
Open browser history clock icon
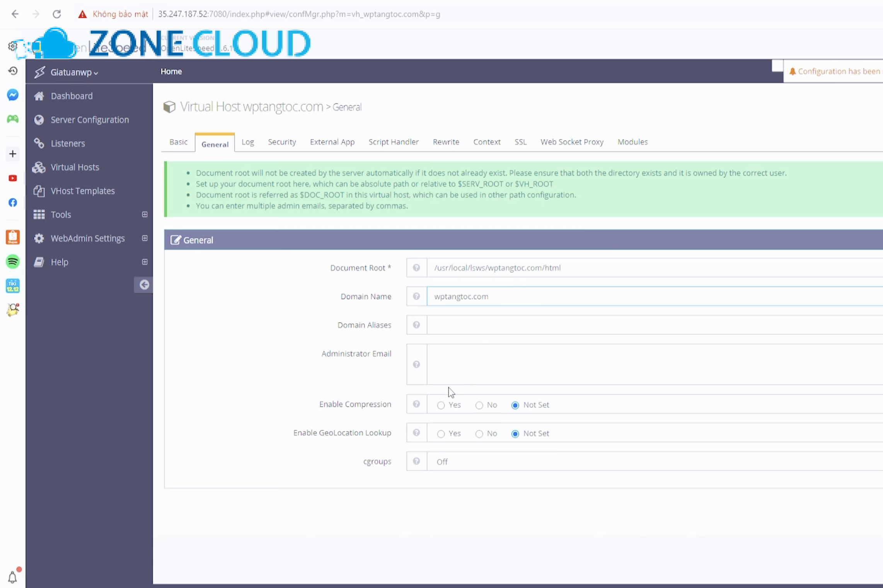coord(13,71)
